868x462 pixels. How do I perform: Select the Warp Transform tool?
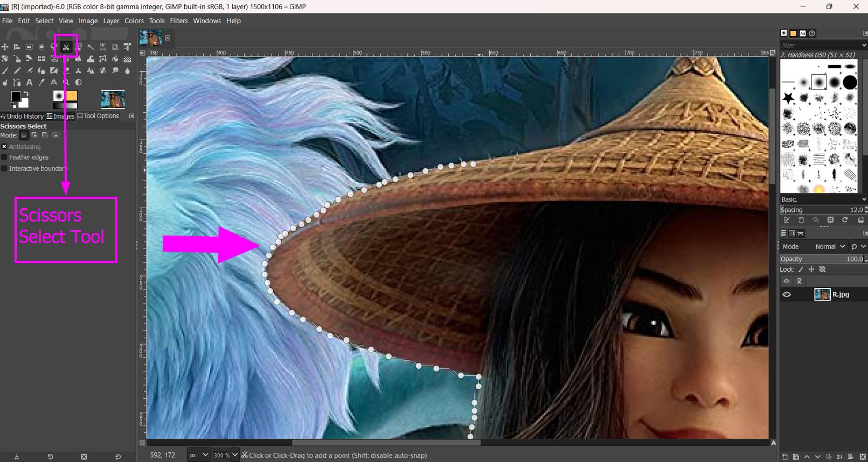tap(91, 59)
